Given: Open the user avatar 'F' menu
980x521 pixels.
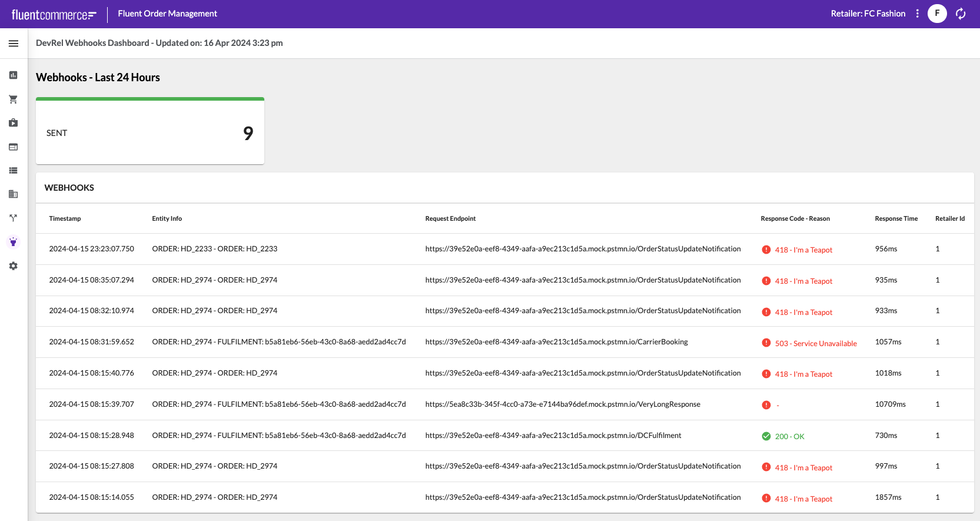Looking at the screenshot, I should [937, 14].
